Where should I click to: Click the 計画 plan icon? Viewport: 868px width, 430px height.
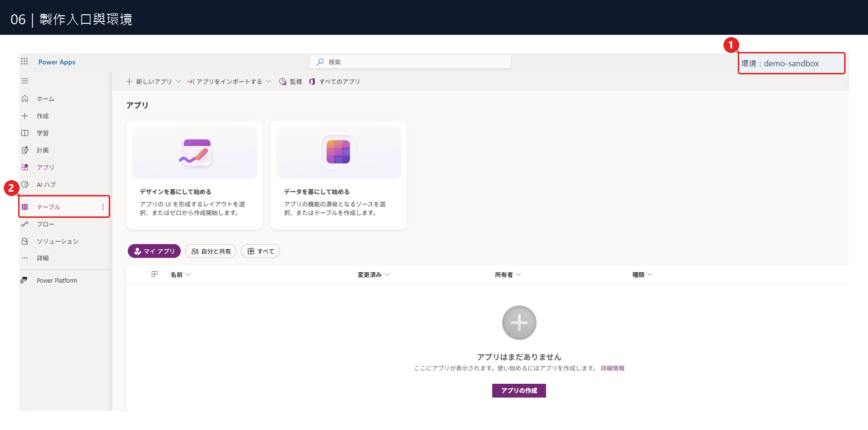(x=25, y=150)
